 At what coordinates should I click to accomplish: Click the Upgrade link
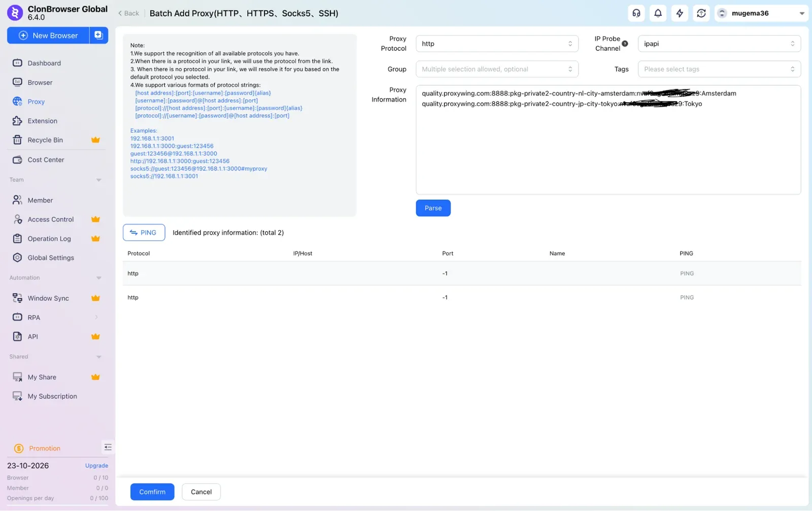click(96, 466)
